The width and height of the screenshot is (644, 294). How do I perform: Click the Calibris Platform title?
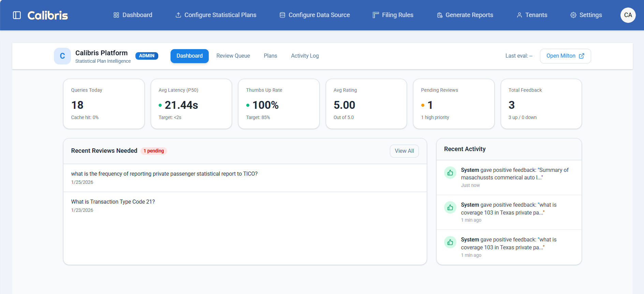pos(101,53)
